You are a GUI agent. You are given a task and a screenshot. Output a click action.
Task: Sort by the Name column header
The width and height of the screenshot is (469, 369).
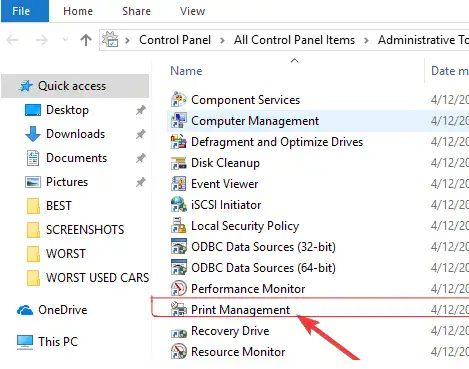pos(186,71)
